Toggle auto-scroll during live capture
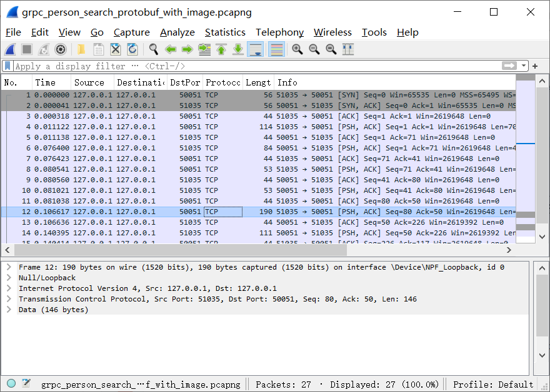Screen dimensions: 550x392 tap(255, 49)
